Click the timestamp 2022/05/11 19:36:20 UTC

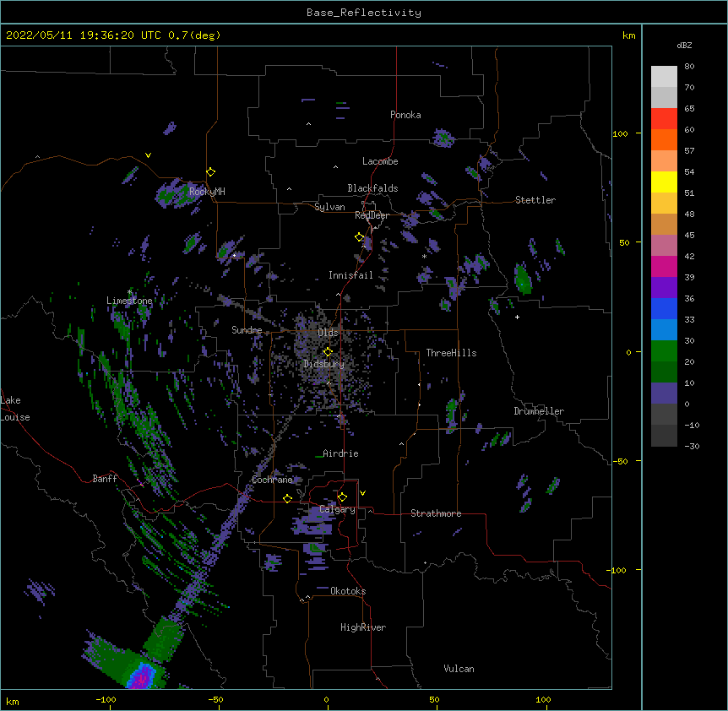coord(83,35)
